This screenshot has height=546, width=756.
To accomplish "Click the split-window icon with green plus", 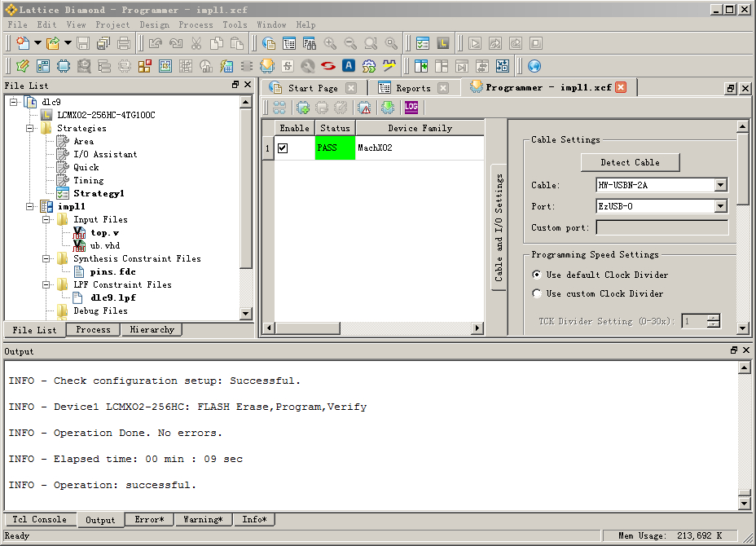I will coord(421,65).
